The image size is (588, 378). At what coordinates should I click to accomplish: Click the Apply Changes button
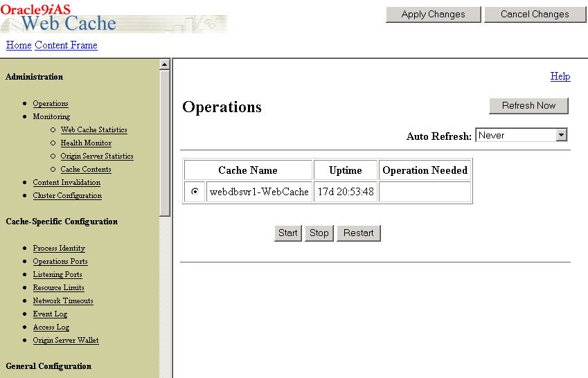[x=433, y=15]
